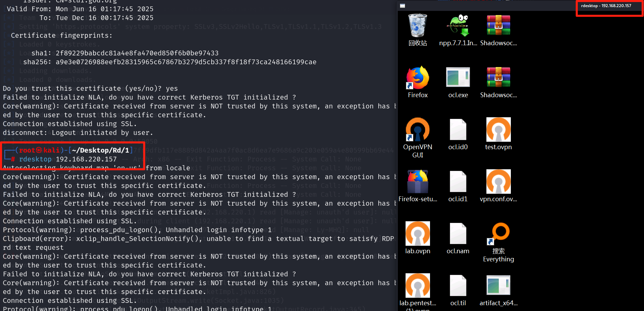The height and width of the screenshot is (311, 644).
Task: Click the rdesktop window's small title-bar icon
Action: point(402,6)
